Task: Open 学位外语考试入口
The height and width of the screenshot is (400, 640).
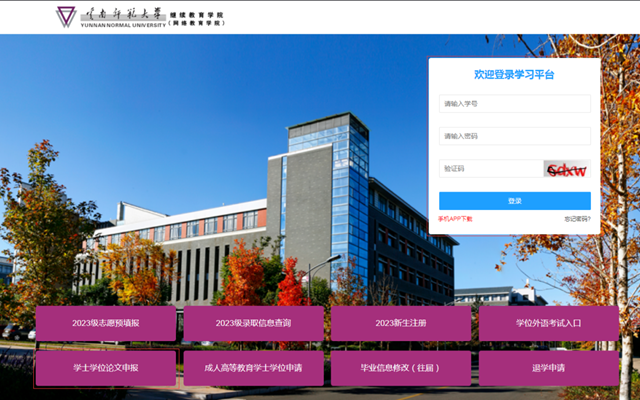Action: pos(549,323)
